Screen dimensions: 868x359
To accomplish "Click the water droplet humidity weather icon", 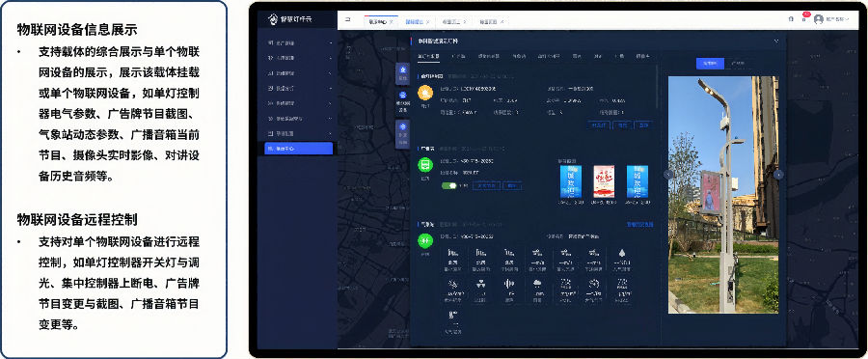I will point(623,253).
